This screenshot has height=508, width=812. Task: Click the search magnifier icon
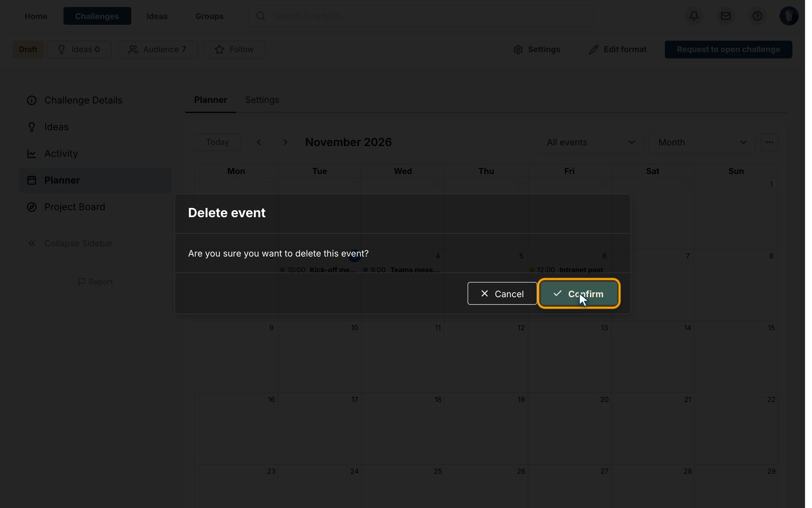pyautogui.click(x=261, y=16)
